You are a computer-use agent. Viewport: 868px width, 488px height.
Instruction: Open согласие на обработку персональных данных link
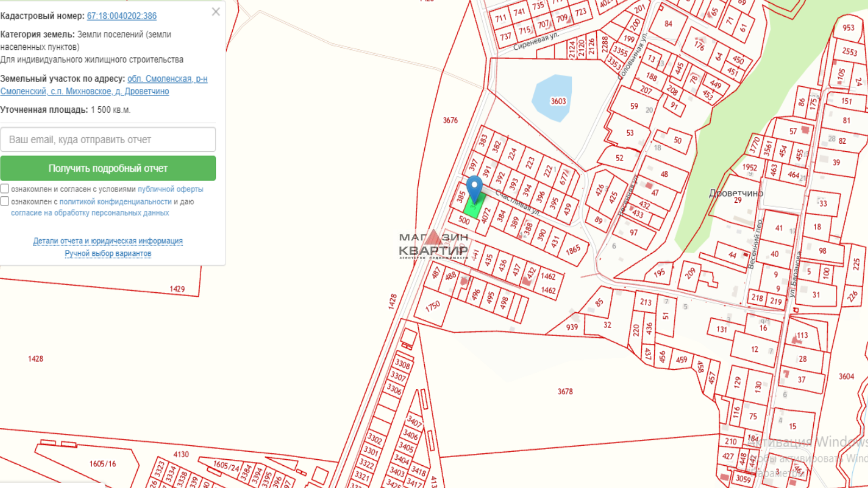90,213
